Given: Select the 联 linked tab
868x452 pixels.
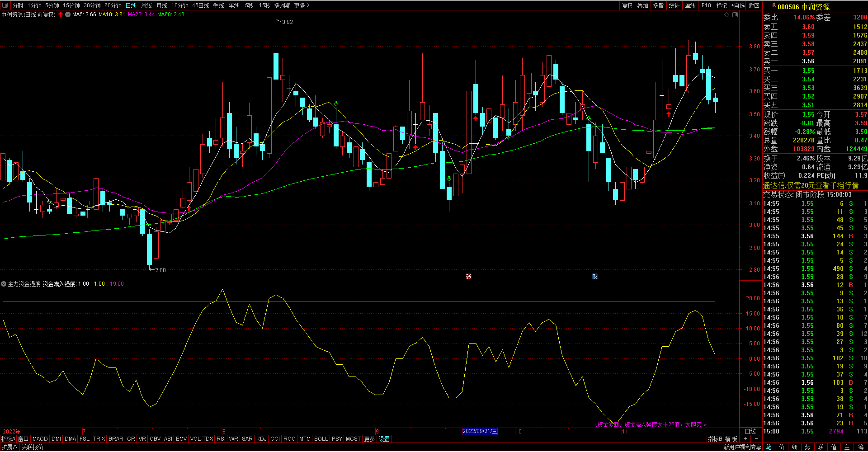Looking at the screenshot, I should [821, 447].
